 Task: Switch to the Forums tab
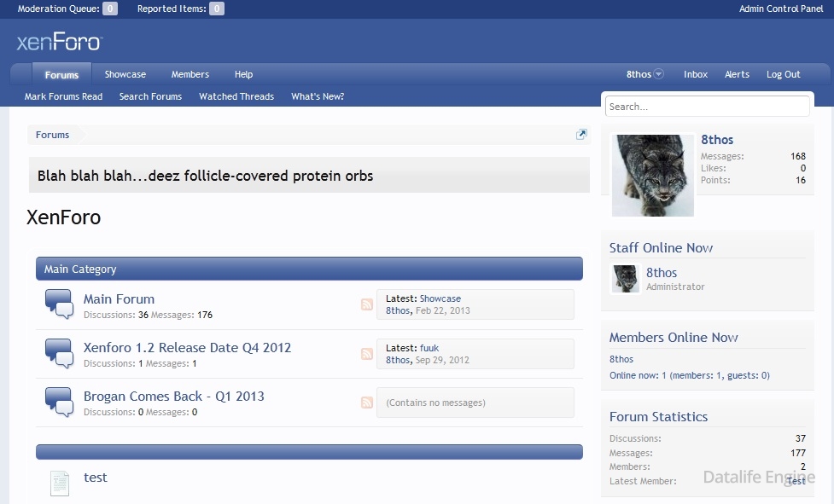click(x=61, y=74)
